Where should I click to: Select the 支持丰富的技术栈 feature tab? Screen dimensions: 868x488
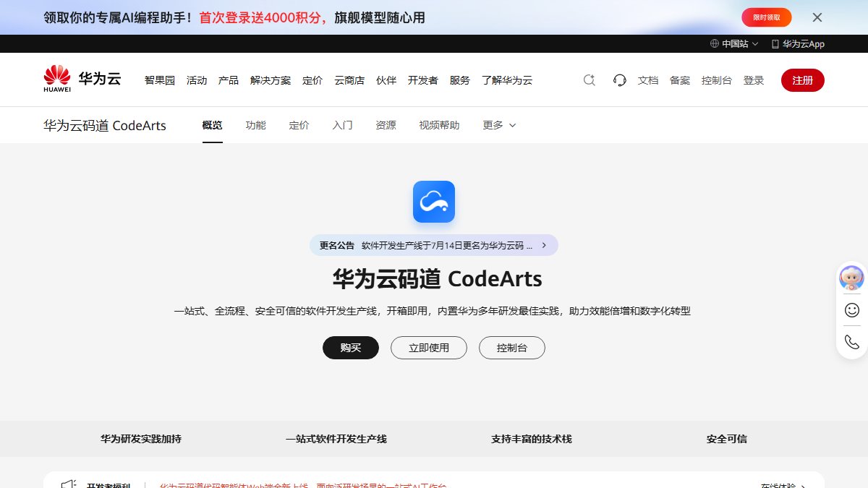pos(532,439)
